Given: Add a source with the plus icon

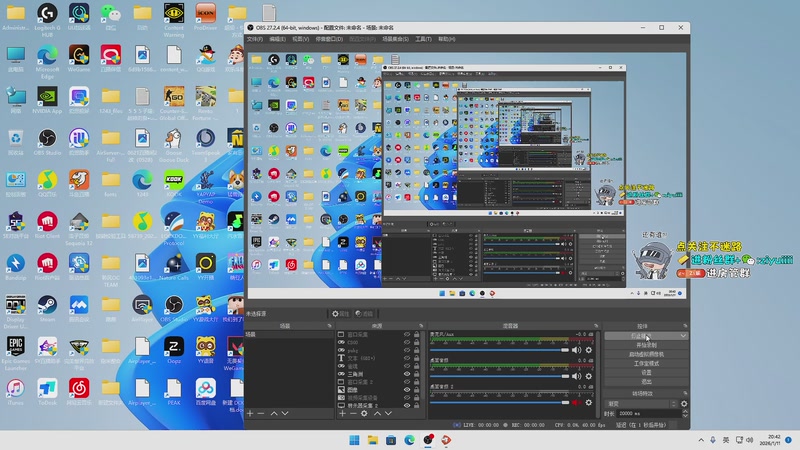Looking at the screenshot, I should (342, 413).
